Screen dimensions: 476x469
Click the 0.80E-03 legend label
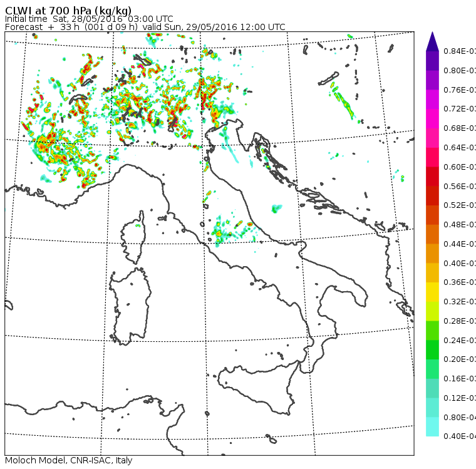tap(459, 70)
